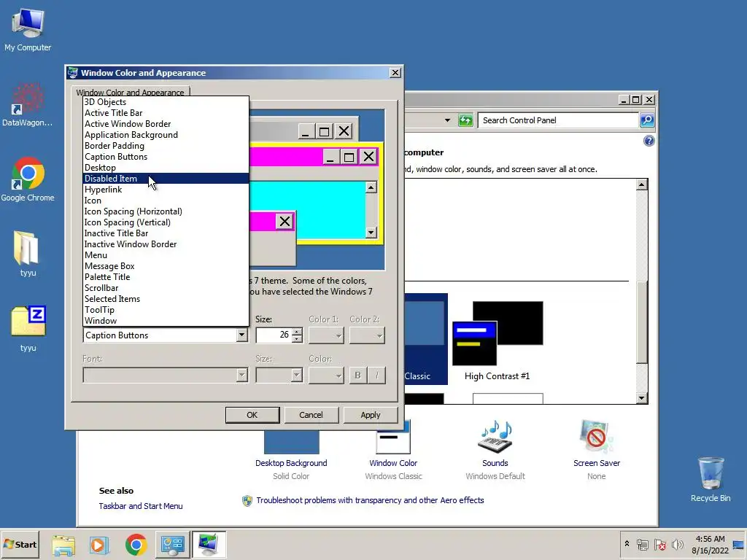Select 3D Objects in the item list
747x560 pixels.
[166, 102]
